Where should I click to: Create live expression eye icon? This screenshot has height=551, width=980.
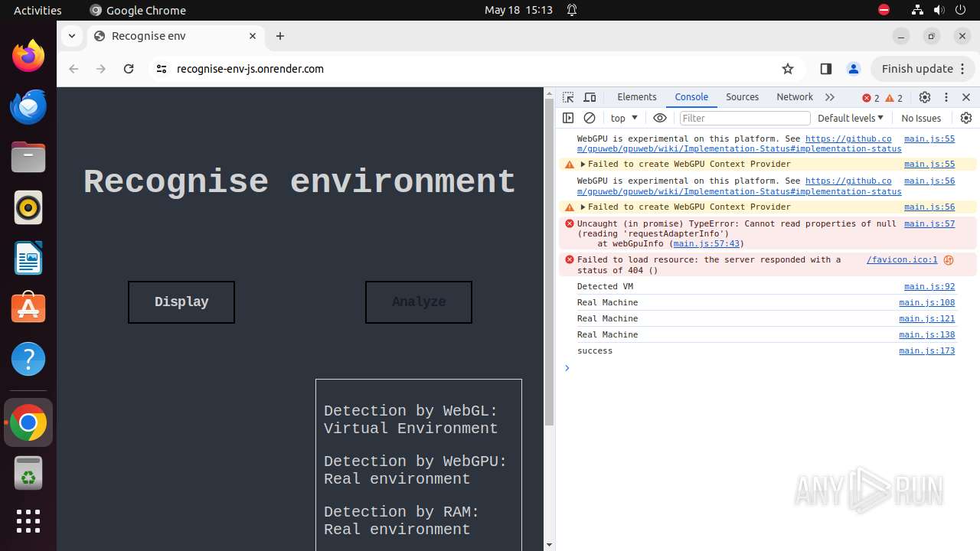coord(660,118)
